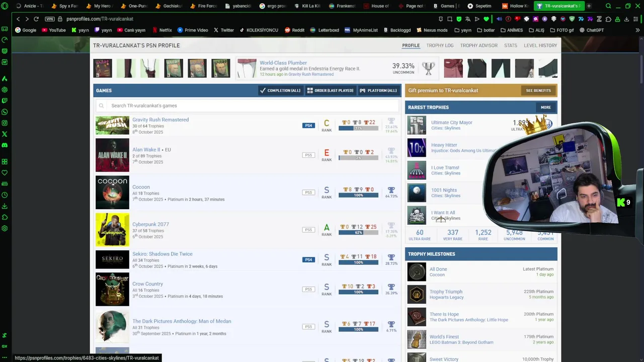Viewport: 644px width, 362px height.
Task: Open browser history clock in sidebar
Action: tap(5, 195)
